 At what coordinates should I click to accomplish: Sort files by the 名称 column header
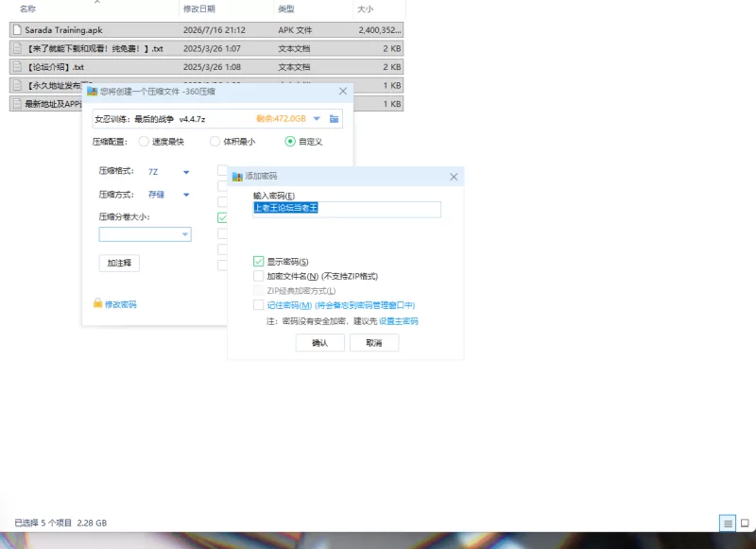pos(28,9)
